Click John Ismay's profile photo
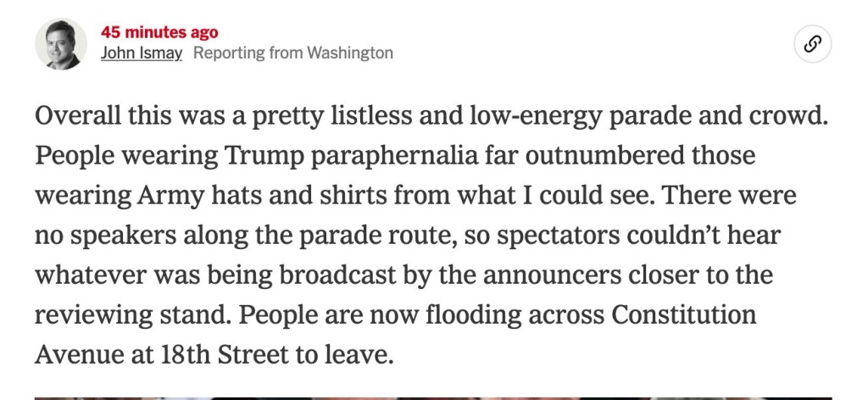Image resolution: width=868 pixels, height=400 pixels. pyautogui.click(x=61, y=44)
